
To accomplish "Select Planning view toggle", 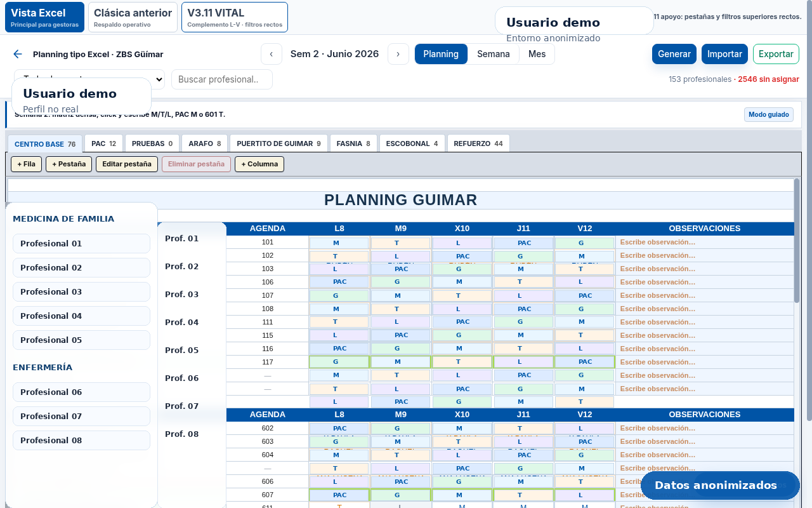I will 441,54.
